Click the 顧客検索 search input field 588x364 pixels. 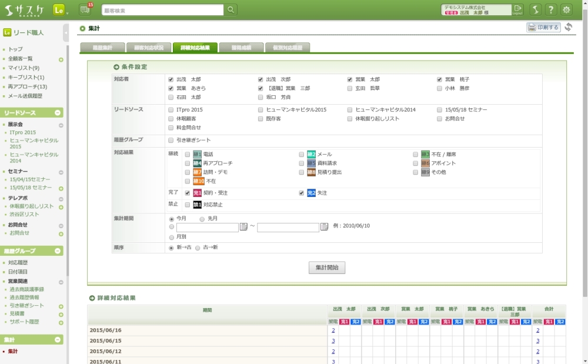(x=162, y=10)
